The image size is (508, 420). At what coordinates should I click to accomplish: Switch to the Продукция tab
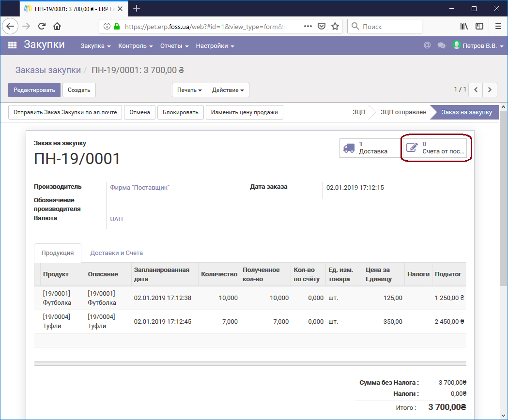pos(58,253)
